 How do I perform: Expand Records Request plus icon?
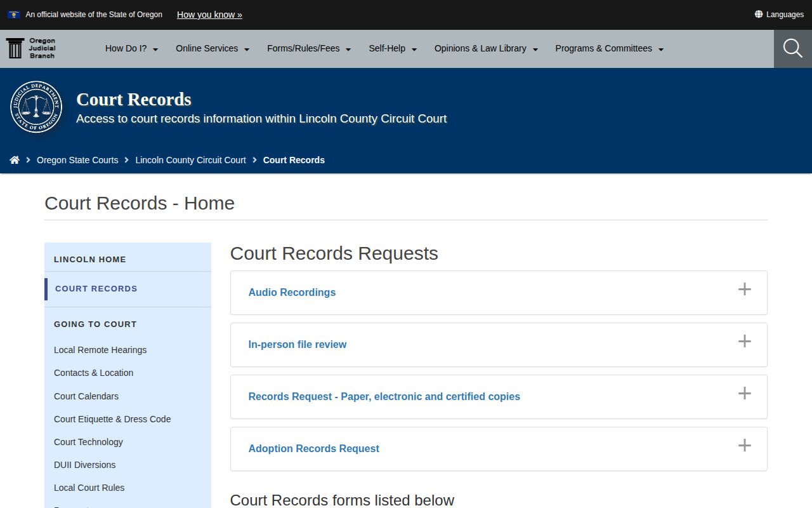coord(745,393)
